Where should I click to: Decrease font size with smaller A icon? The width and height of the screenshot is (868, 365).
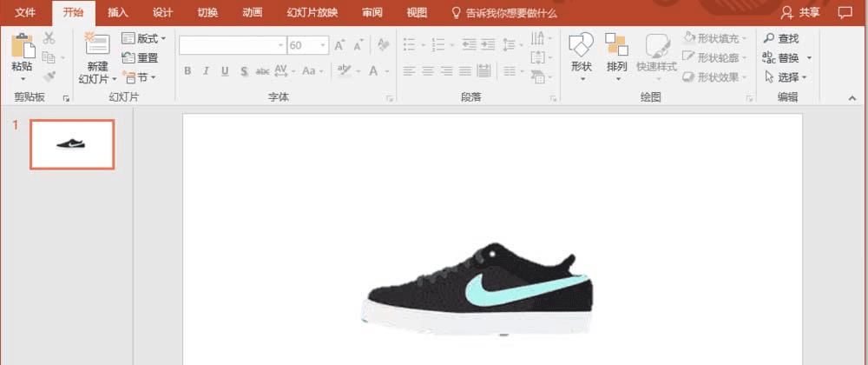pyautogui.click(x=358, y=45)
